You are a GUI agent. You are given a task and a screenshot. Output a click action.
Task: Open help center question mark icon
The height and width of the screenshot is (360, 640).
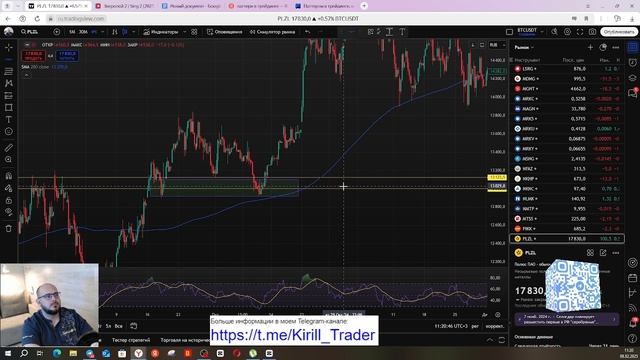632,338
